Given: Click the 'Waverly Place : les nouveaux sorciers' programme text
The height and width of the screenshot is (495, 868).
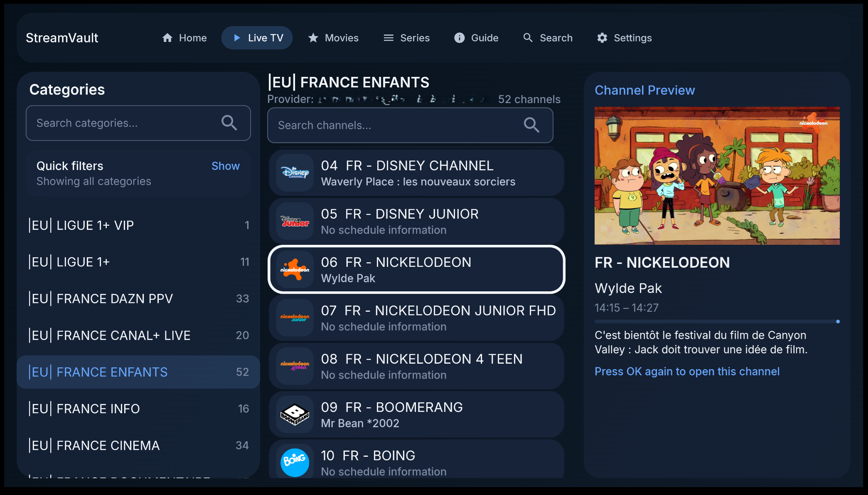Looking at the screenshot, I should coord(418,182).
